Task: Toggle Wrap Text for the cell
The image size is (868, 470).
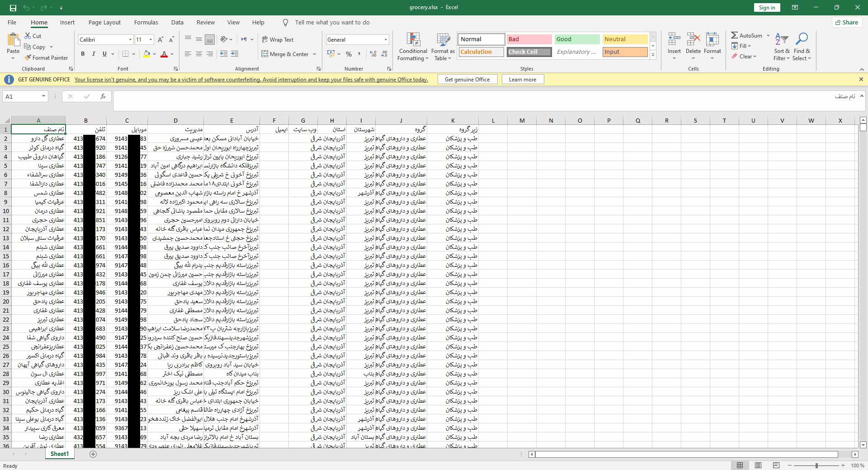Action: [x=278, y=40]
